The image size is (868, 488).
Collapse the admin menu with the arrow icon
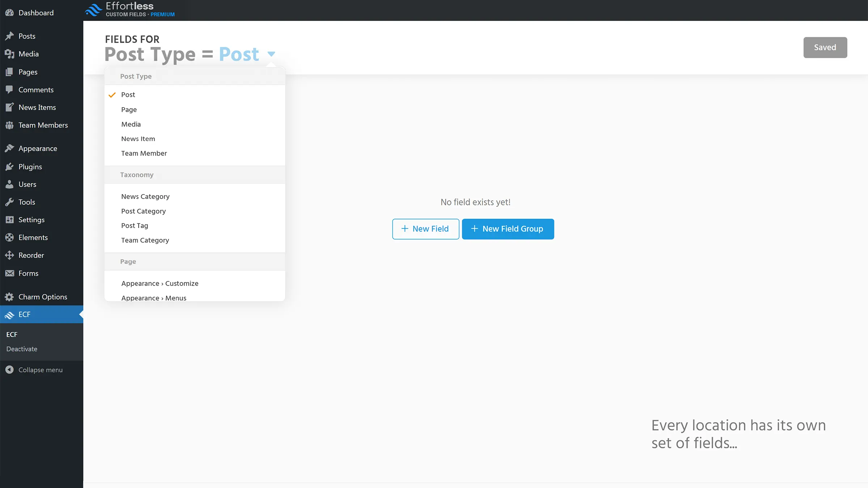[x=10, y=370]
